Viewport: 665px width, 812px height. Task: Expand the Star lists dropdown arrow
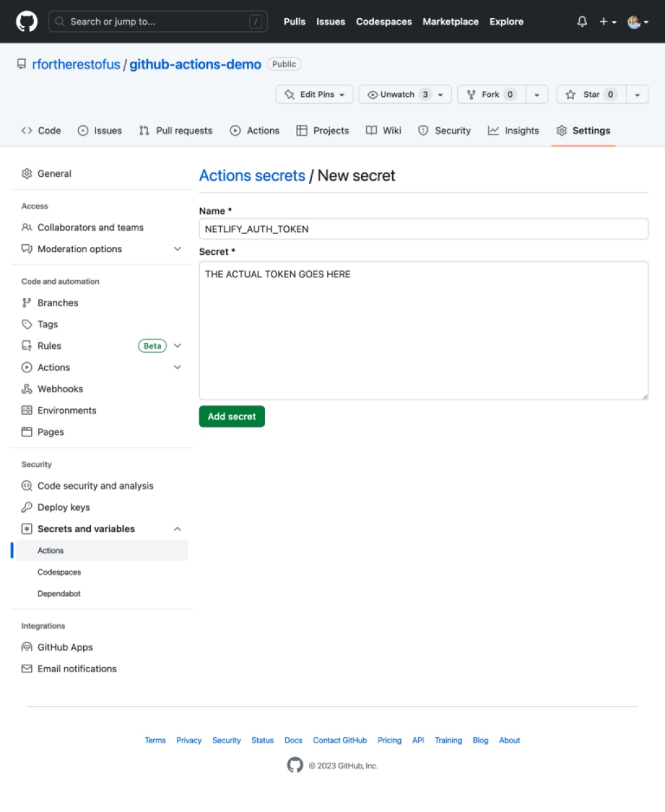point(637,94)
